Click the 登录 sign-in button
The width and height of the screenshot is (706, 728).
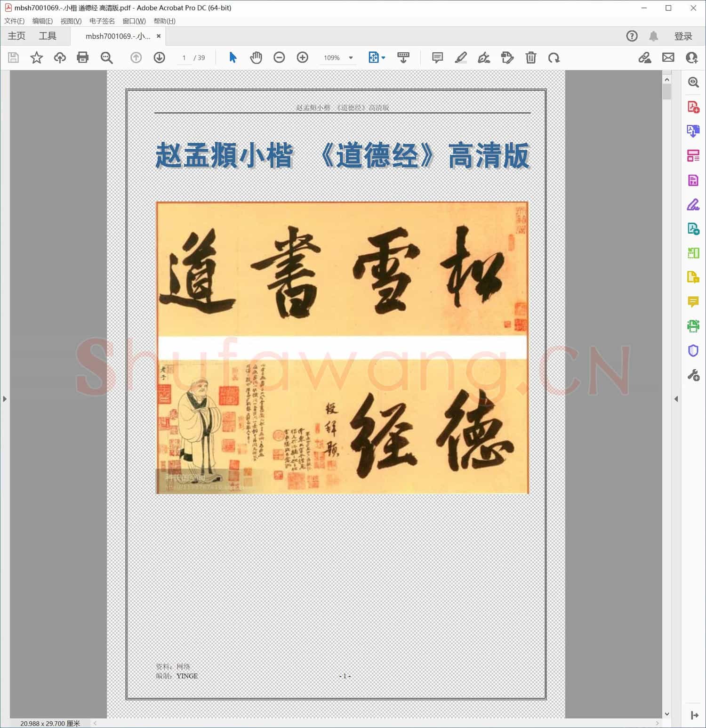[x=684, y=36]
